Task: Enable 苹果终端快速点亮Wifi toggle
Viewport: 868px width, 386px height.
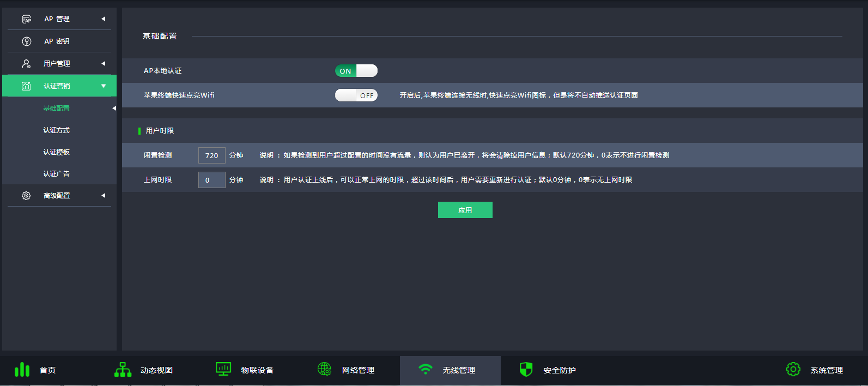Action: click(x=356, y=95)
